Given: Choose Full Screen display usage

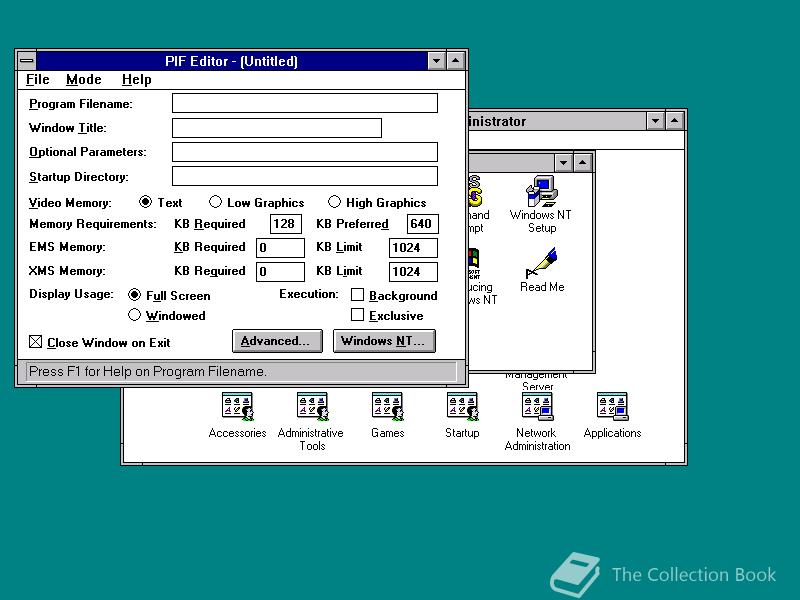Looking at the screenshot, I should tap(134, 295).
